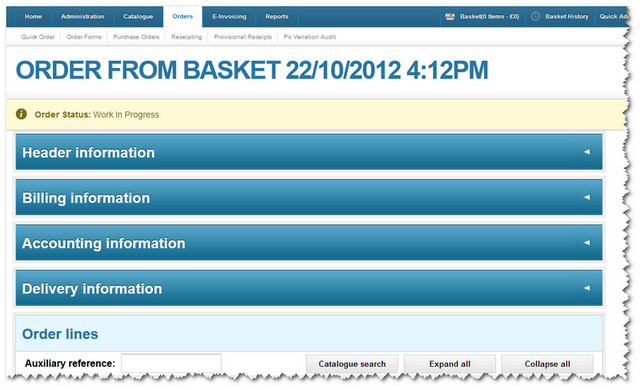Click the Basket History clock icon

click(536, 16)
